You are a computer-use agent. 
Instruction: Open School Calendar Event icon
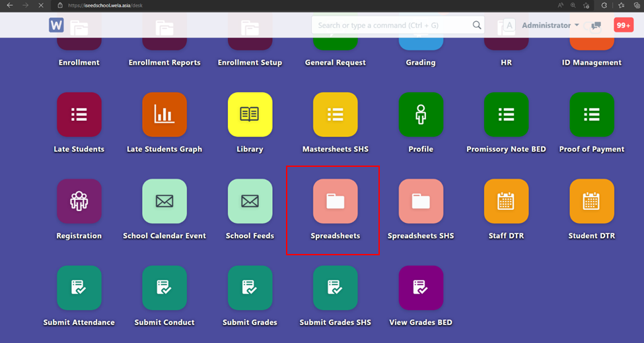[164, 201]
